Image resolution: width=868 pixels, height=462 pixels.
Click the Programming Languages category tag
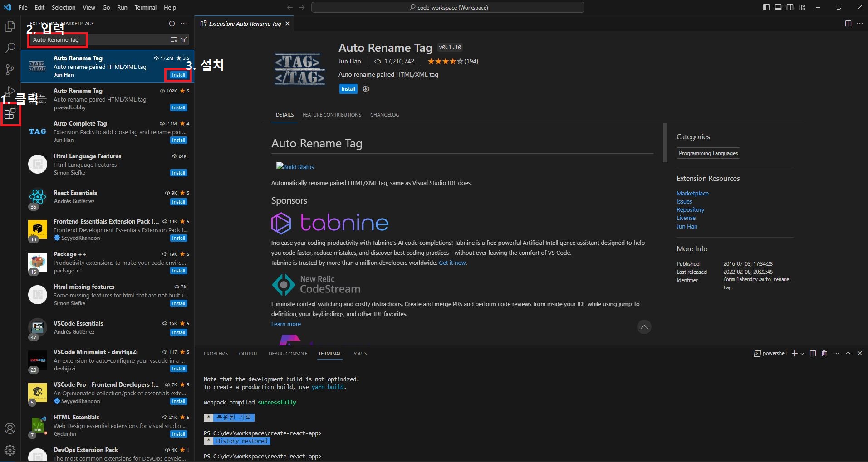pos(708,153)
